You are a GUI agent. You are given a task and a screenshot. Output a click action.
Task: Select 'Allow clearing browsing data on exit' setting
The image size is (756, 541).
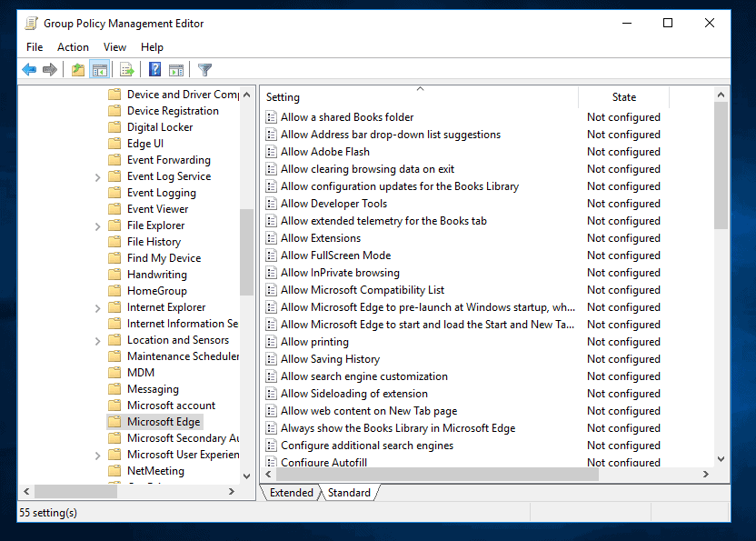(x=367, y=169)
